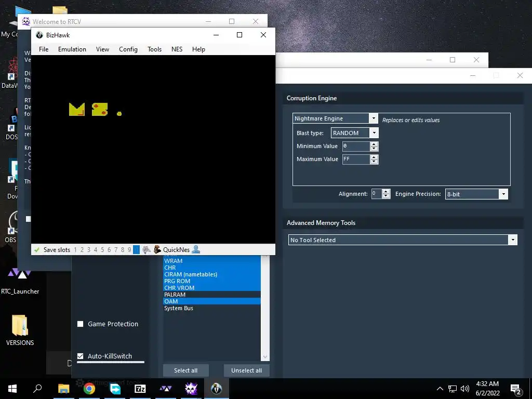532x399 pixels.
Task: Click the Minimum Value spinner arrows
Action: [374, 146]
